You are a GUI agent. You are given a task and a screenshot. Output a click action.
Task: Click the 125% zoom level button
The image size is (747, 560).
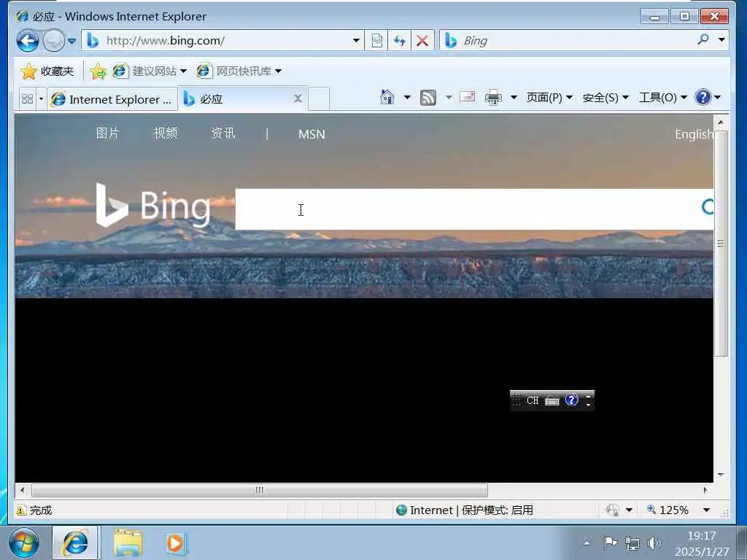pyautogui.click(x=667, y=510)
